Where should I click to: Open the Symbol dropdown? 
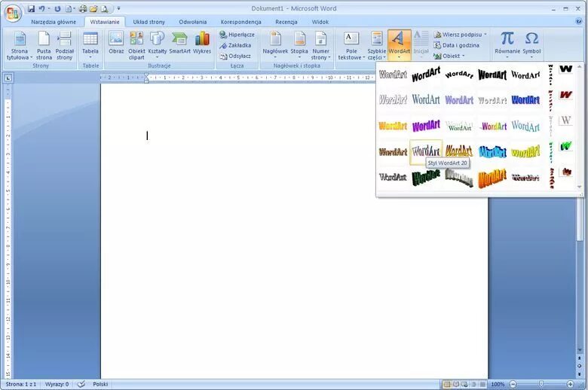pyautogui.click(x=531, y=46)
